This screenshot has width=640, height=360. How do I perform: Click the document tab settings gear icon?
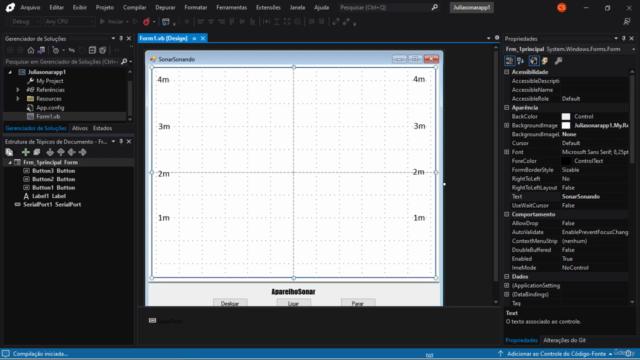tap(497, 38)
